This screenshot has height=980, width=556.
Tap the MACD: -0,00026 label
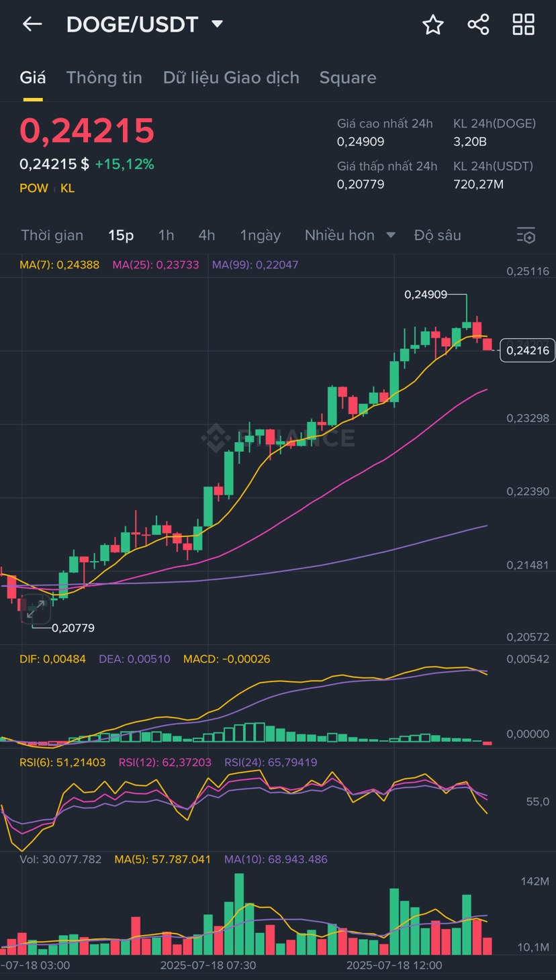click(x=226, y=659)
